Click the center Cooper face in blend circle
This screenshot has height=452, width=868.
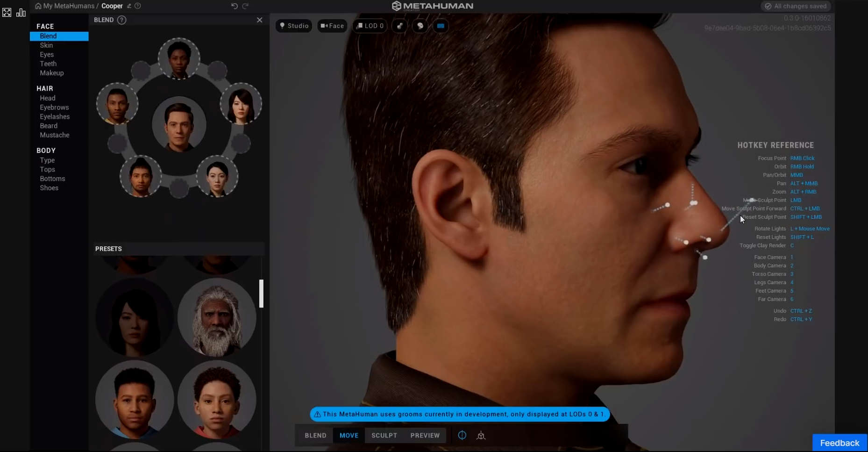coord(179,124)
